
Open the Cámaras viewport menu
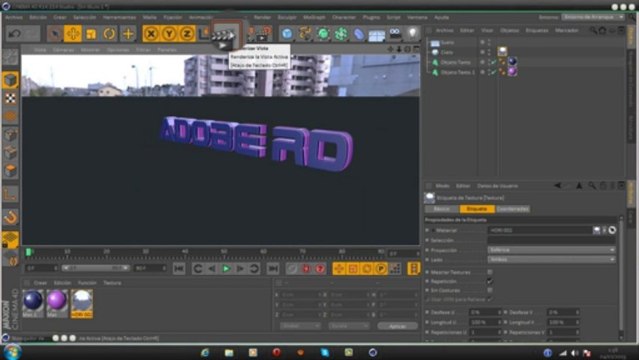tap(63, 50)
